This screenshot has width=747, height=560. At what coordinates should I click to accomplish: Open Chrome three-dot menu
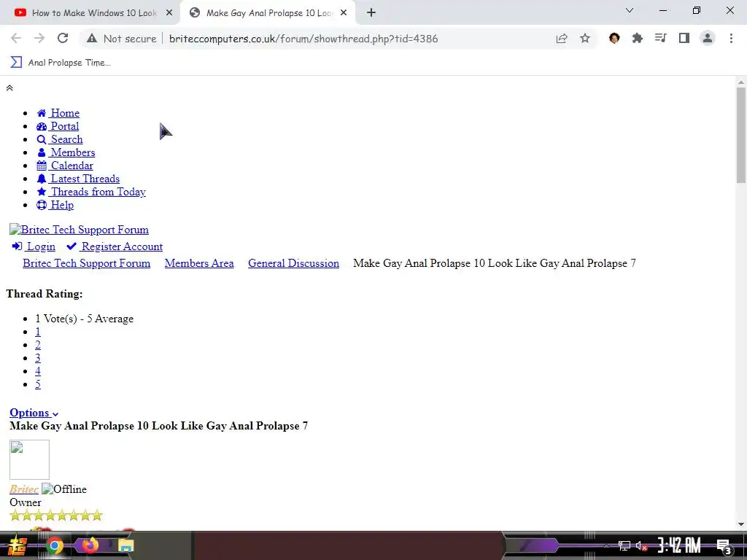(x=731, y=38)
